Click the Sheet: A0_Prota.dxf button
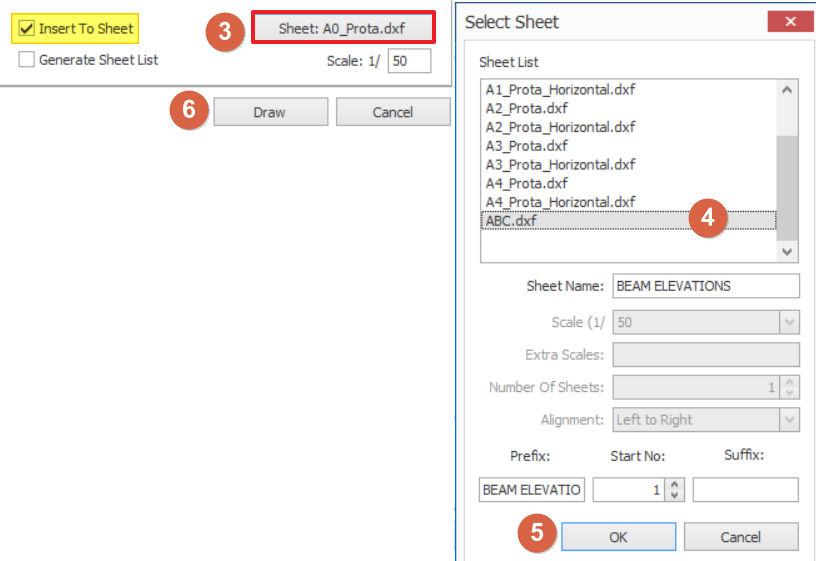Image resolution: width=816 pixels, height=561 pixels. click(x=342, y=28)
